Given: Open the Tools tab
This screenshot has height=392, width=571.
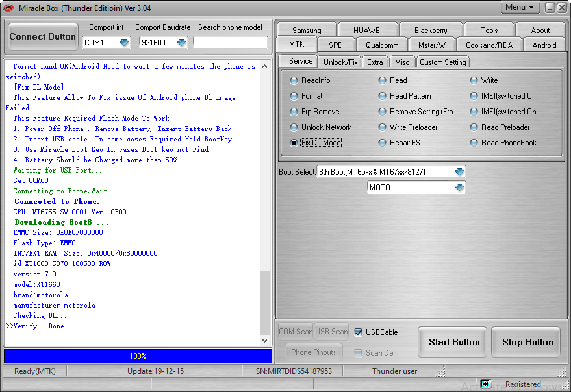Looking at the screenshot, I should click(489, 31).
